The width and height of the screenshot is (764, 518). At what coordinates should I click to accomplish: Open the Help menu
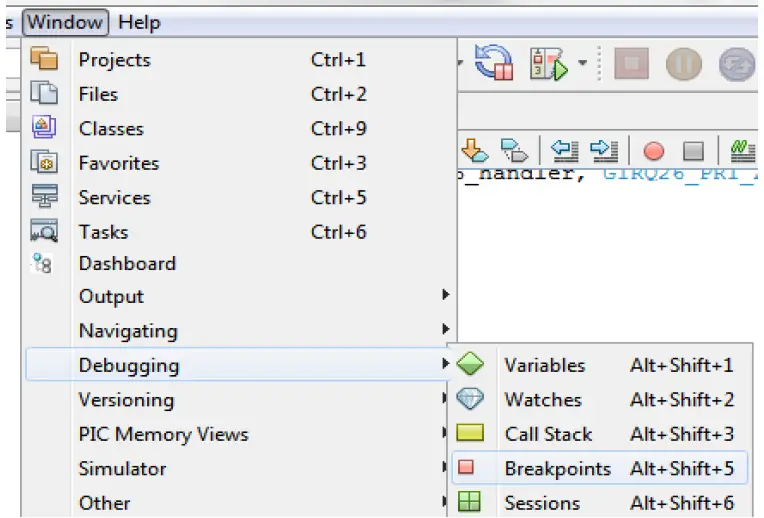(x=138, y=22)
